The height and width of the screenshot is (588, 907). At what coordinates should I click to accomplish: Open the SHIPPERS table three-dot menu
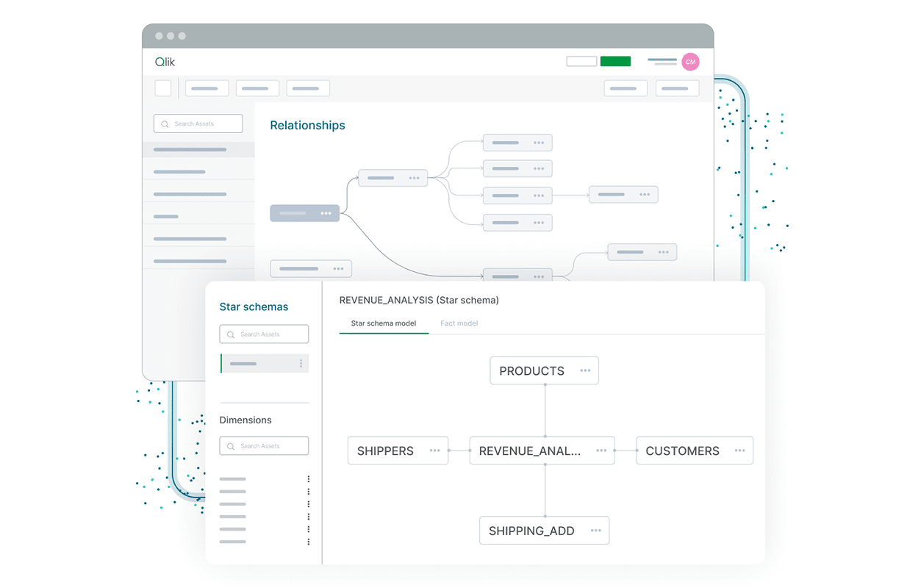tap(434, 451)
